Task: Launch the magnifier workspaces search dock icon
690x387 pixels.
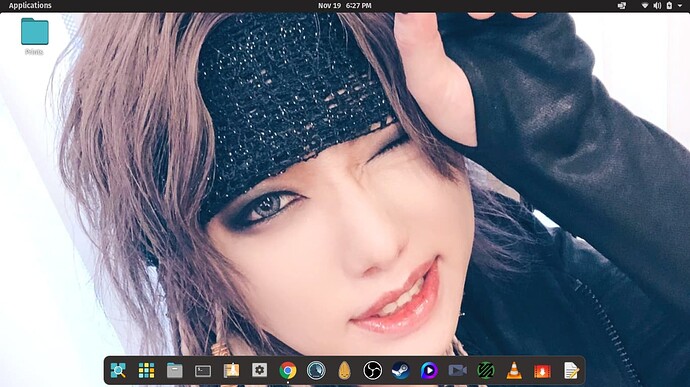Action: click(x=118, y=371)
